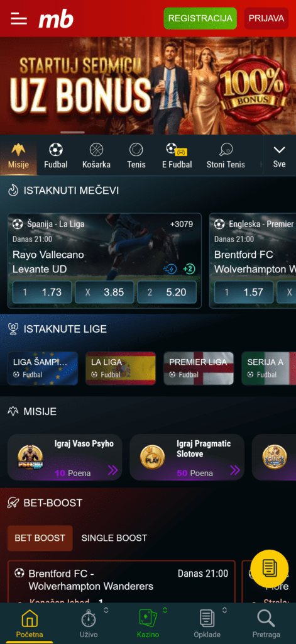The image size is (296, 644).
Task: Select the Misije tab
Action: [18, 156]
